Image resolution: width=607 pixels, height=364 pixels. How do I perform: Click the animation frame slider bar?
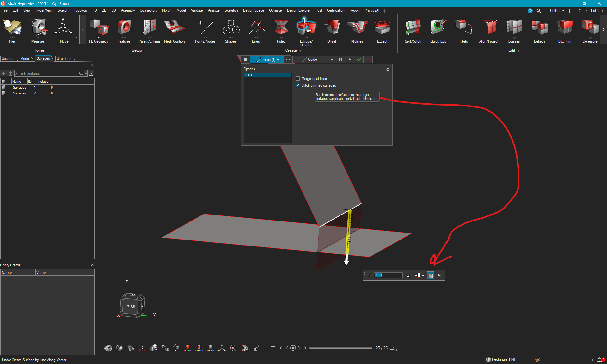click(x=340, y=348)
